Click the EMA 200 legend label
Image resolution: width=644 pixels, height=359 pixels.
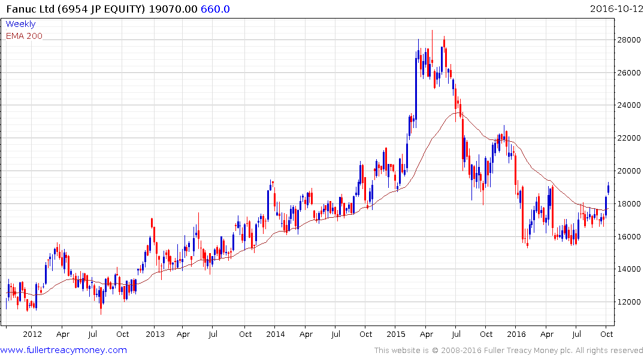24,36
